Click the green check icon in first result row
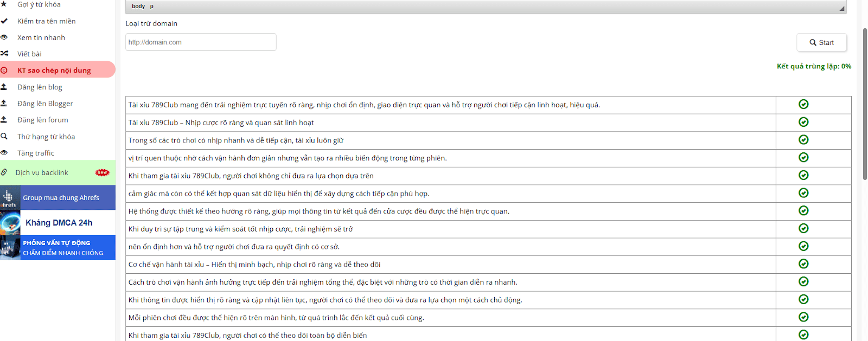868x341 pixels. click(x=803, y=104)
